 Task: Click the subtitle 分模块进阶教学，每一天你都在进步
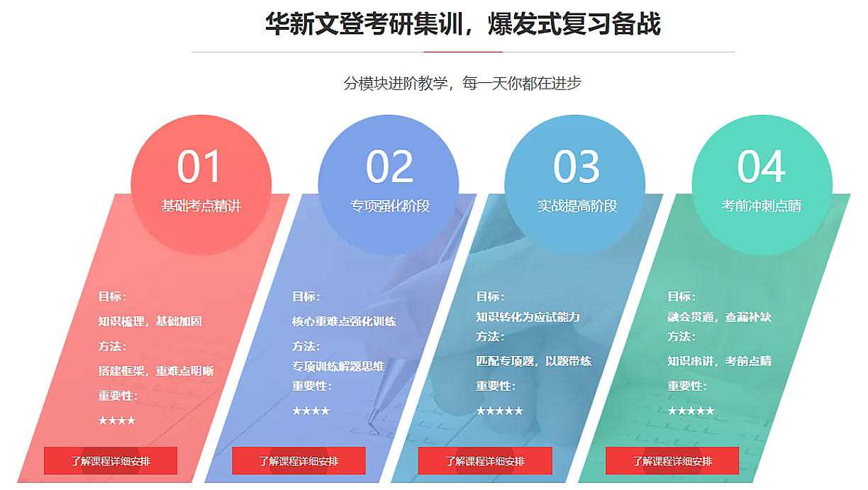[463, 83]
